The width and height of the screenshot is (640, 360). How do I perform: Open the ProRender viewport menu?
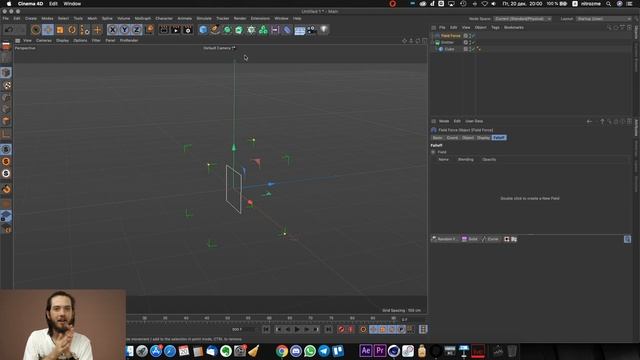coord(129,40)
